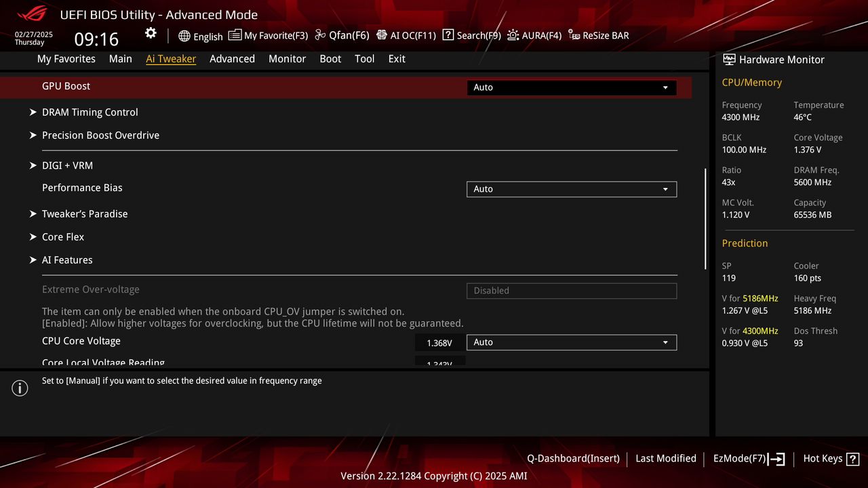This screenshot has width=868, height=488.
Task: Switch to the Main tab
Action: coord(121,59)
